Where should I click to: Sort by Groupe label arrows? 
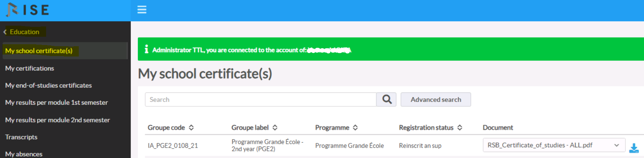coord(275,128)
